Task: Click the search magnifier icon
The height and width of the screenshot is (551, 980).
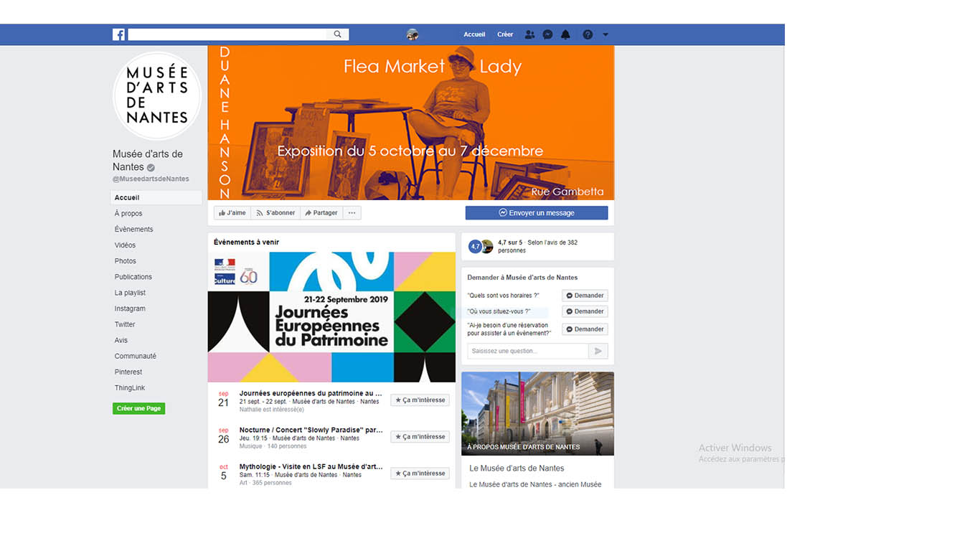Action: (337, 34)
